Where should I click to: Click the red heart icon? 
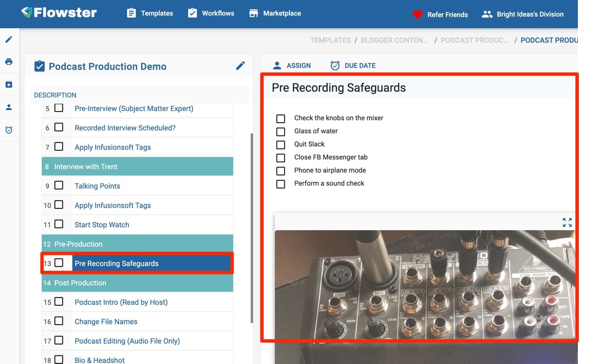tap(418, 15)
